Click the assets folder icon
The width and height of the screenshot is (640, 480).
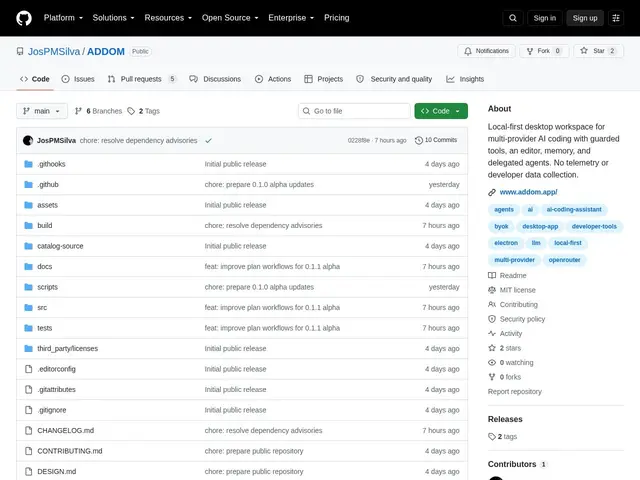[x=28, y=205]
